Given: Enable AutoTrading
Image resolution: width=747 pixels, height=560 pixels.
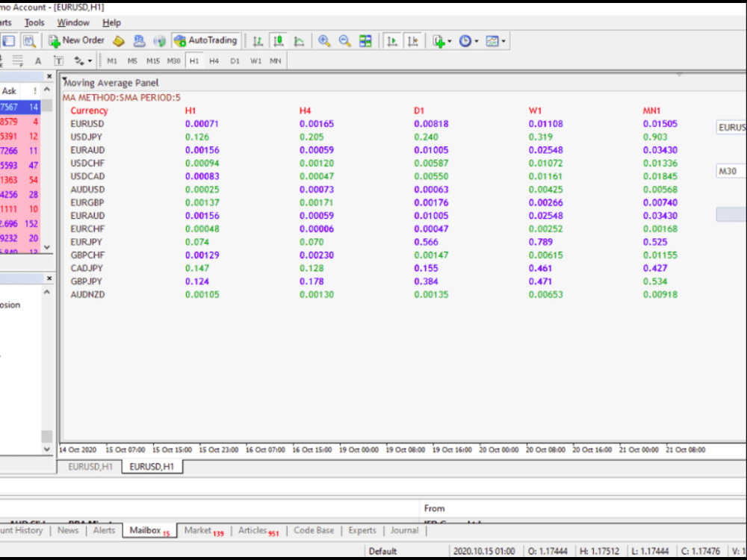Looking at the screenshot, I should pyautogui.click(x=206, y=40).
